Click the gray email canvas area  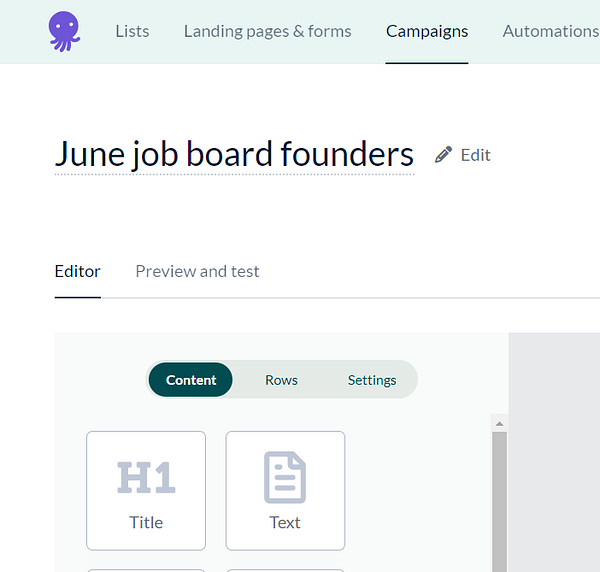pos(555,450)
